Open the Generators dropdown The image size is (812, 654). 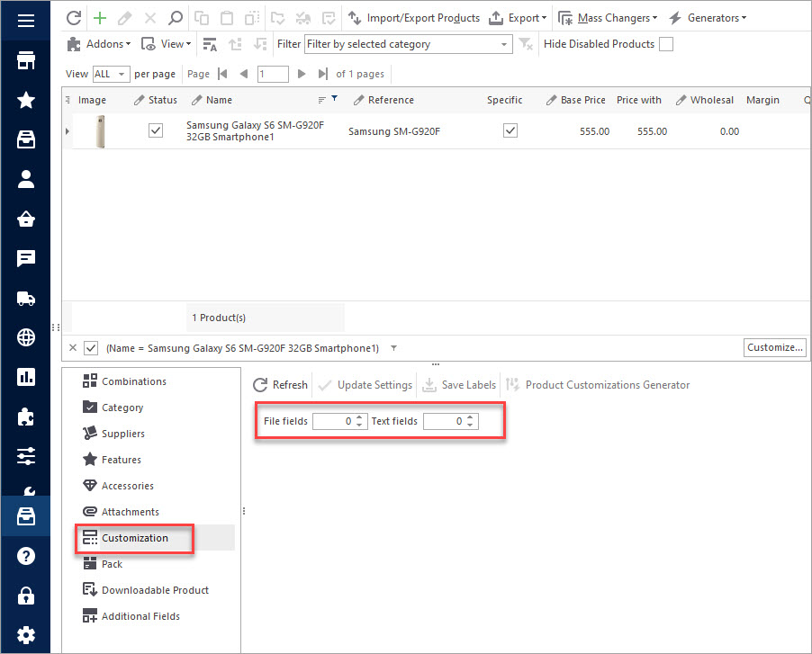tap(708, 18)
